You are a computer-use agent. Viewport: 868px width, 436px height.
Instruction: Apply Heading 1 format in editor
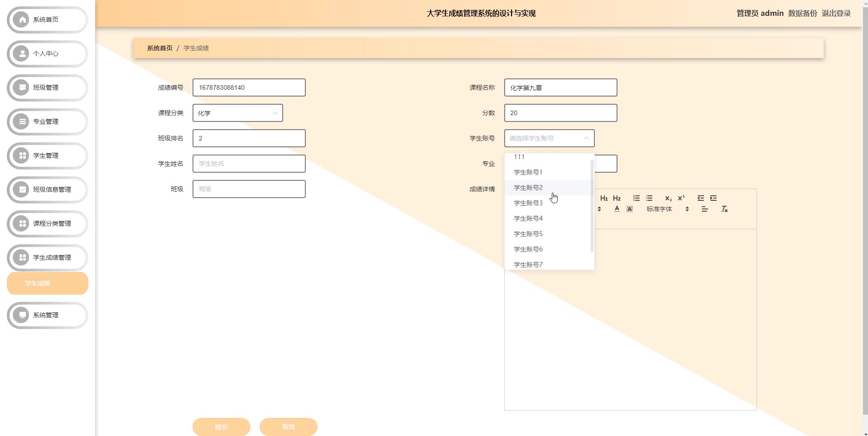click(604, 198)
